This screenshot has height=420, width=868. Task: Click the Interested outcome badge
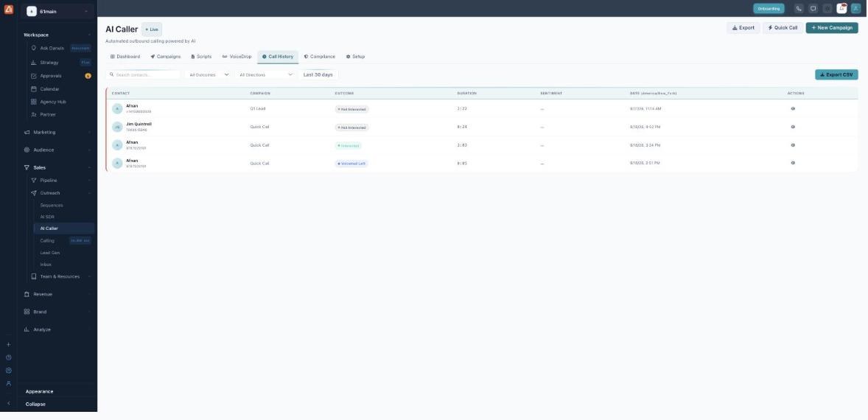coord(349,146)
